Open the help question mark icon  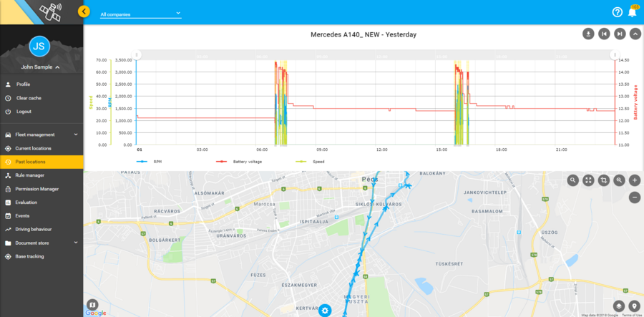click(617, 12)
